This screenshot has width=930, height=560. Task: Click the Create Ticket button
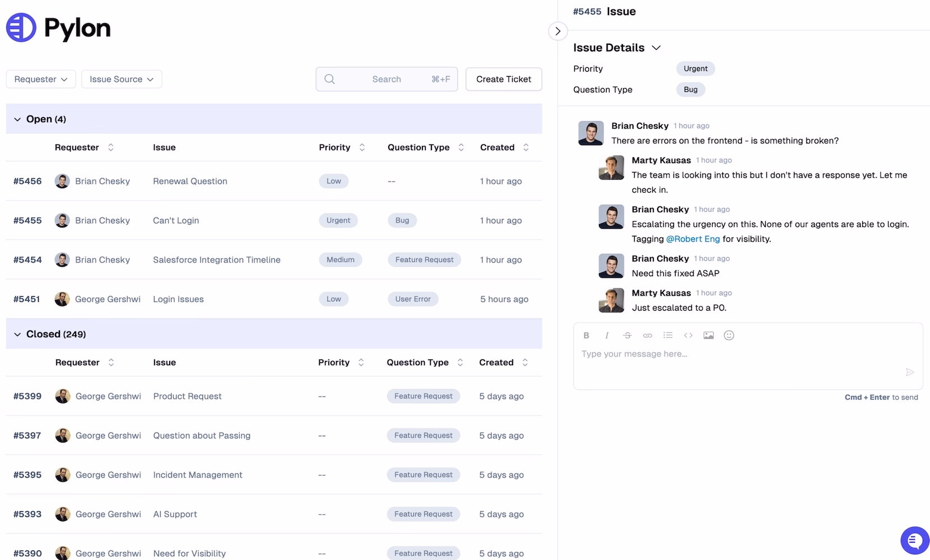pyautogui.click(x=504, y=79)
